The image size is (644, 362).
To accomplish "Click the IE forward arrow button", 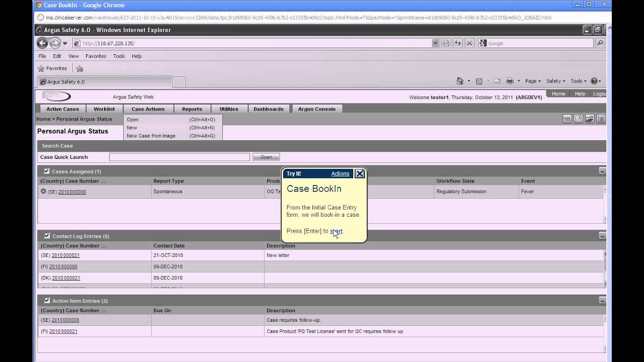I will pyautogui.click(x=55, y=43).
